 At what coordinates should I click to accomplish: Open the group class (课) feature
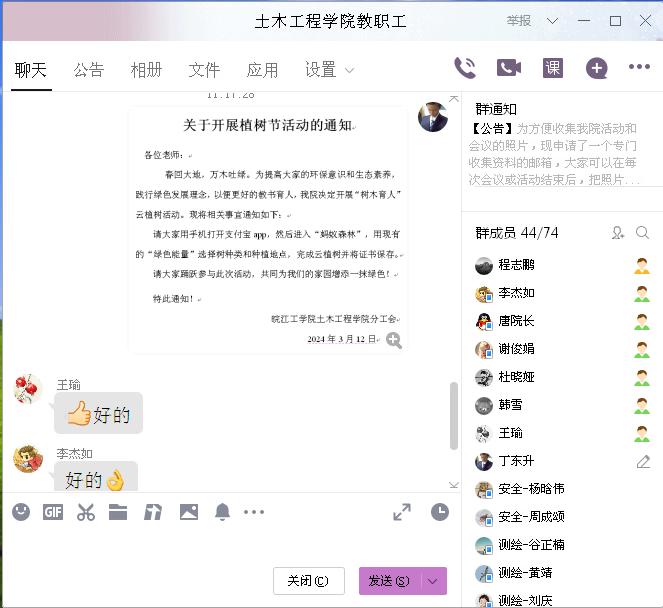[x=553, y=68]
